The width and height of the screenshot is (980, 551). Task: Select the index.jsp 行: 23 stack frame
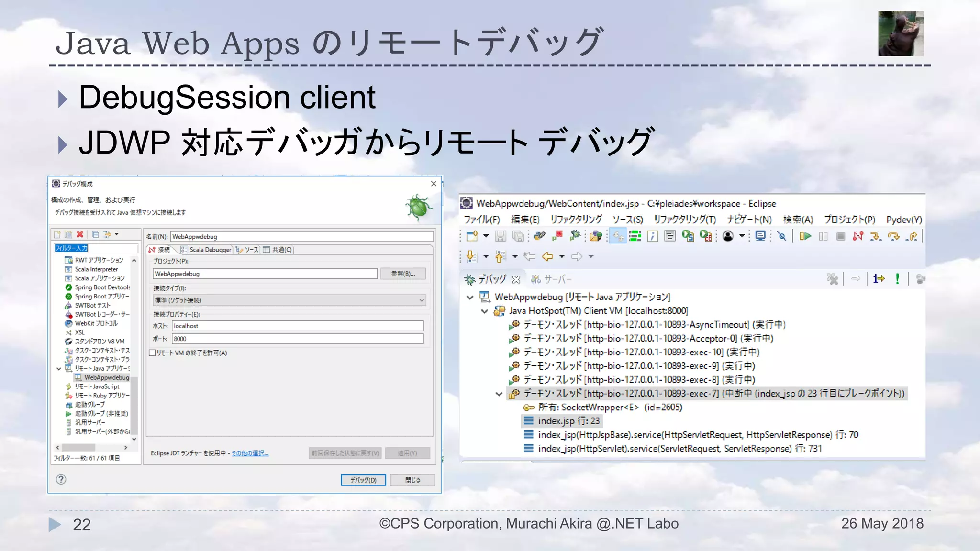562,421
